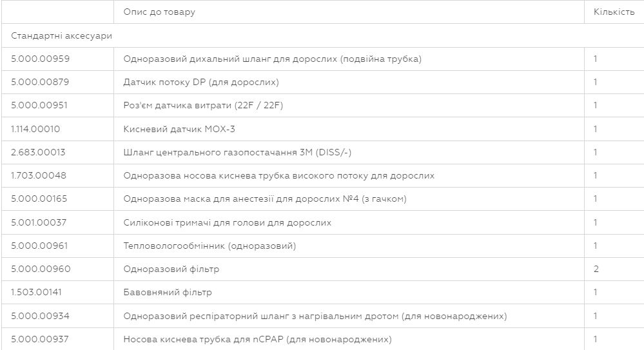Click product code 2.683.00013
The image size is (644, 350).
pyautogui.click(x=38, y=152)
